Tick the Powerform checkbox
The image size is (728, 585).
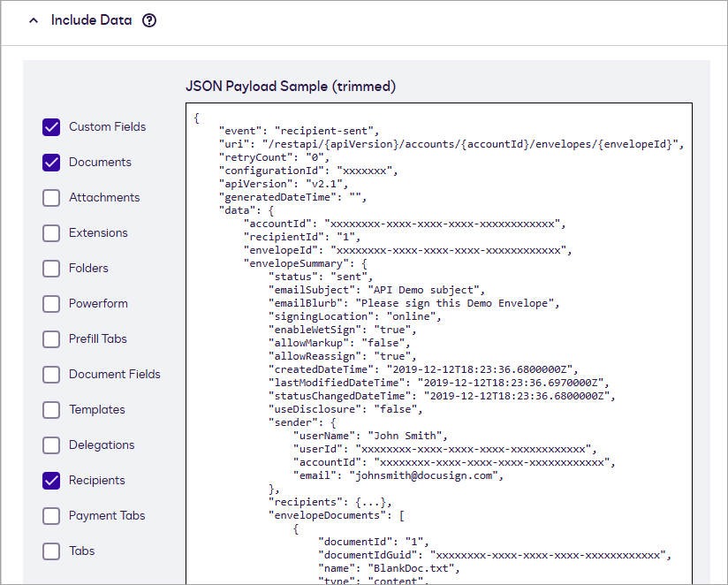(x=51, y=304)
